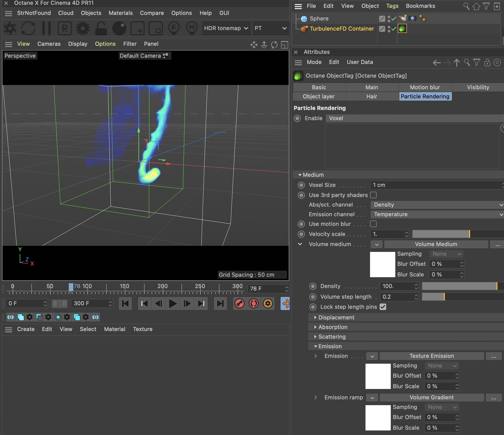This screenshot has height=435, width=504.
Task: Click the material picker M icon
Action: click(192, 28)
